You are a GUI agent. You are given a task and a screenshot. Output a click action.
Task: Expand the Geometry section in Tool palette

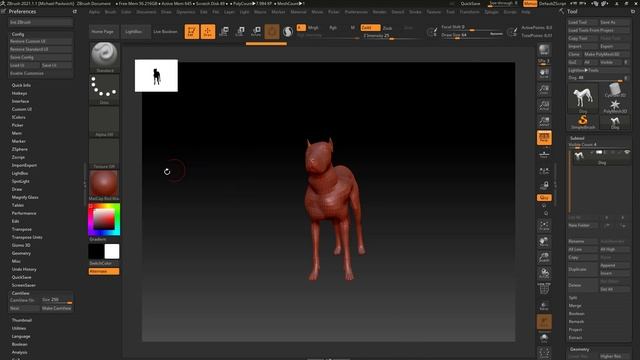pyautogui.click(x=580, y=349)
